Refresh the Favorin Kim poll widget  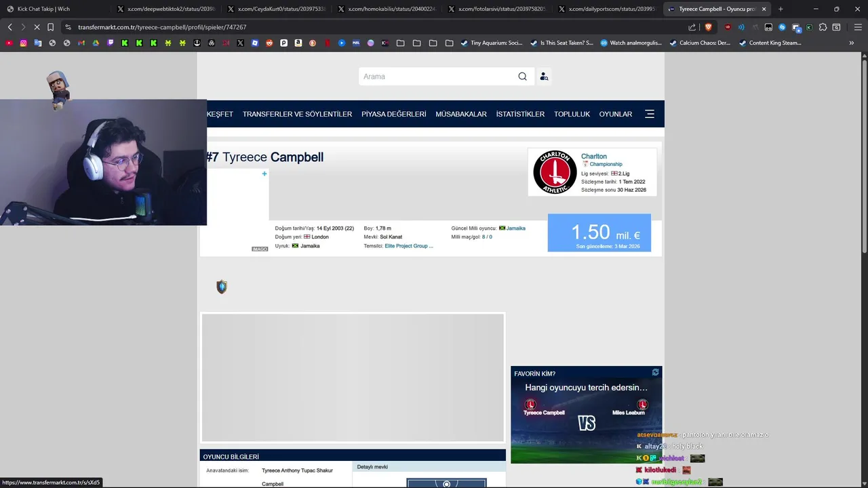(x=655, y=373)
